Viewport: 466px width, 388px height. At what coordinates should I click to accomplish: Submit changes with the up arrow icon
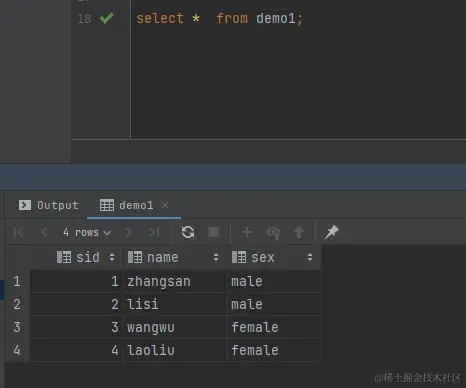(299, 232)
